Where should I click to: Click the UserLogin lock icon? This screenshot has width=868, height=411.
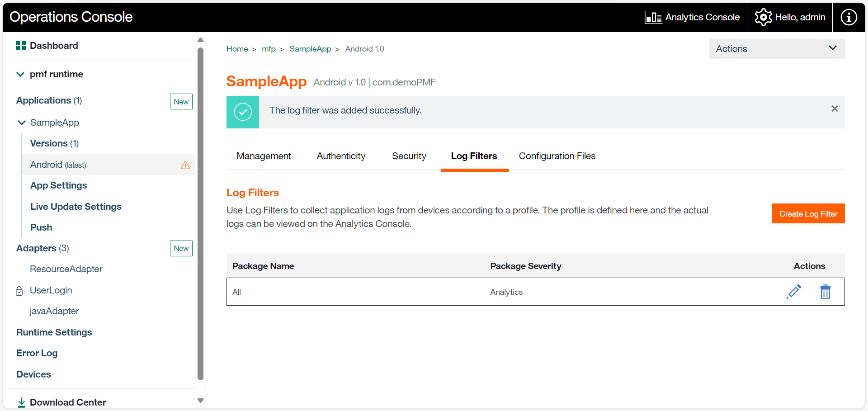(19, 291)
